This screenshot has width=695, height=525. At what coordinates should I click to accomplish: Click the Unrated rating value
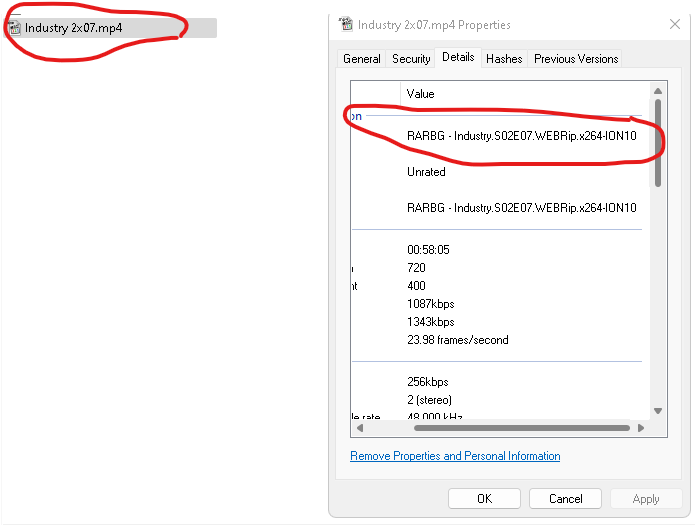[x=426, y=172]
